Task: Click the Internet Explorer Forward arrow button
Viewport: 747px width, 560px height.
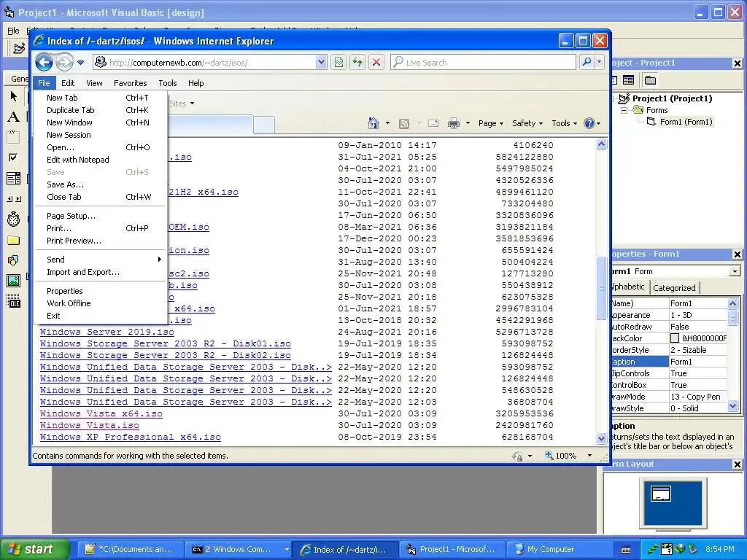Action: click(x=64, y=62)
